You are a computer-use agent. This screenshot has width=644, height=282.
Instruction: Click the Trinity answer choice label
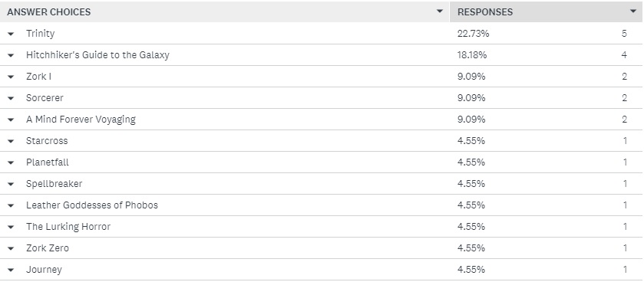pyautogui.click(x=40, y=34)
